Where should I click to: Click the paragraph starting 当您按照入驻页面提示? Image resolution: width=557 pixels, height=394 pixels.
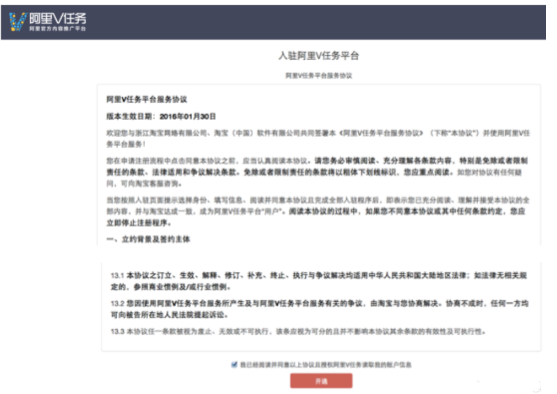[318, 211]
